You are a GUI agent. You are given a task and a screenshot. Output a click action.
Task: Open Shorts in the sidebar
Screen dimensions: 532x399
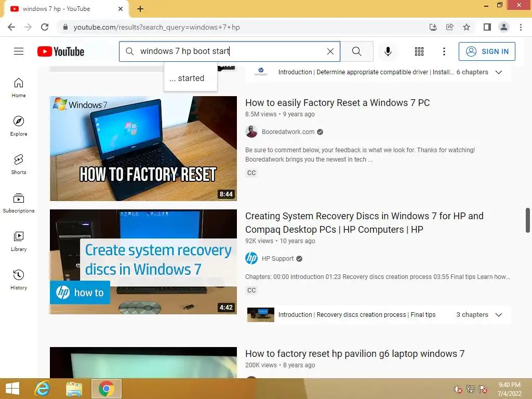tap(19, 165)
